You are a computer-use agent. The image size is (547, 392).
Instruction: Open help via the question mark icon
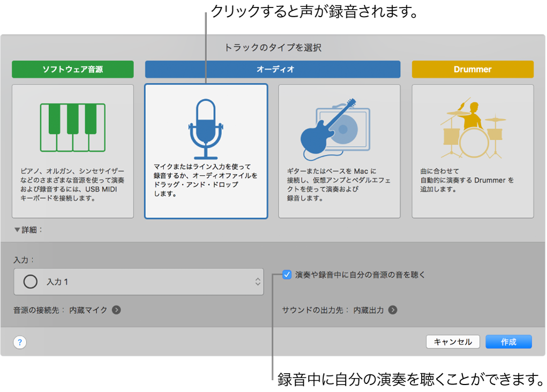click(x=20, y=342)
